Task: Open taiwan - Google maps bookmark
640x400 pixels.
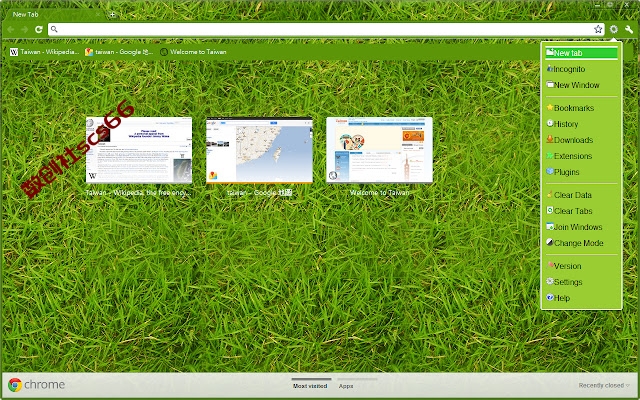Action: 119,52
